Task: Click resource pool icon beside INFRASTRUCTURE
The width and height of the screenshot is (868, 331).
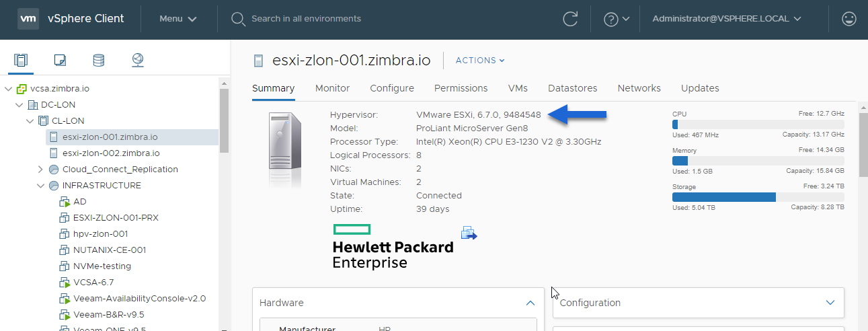Action: pos(54,186)
